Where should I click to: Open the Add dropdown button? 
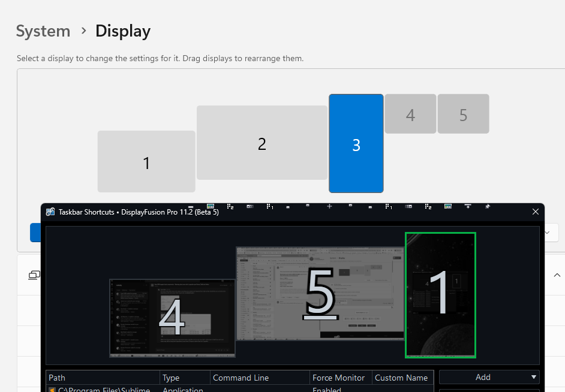[x=489, y=377]
